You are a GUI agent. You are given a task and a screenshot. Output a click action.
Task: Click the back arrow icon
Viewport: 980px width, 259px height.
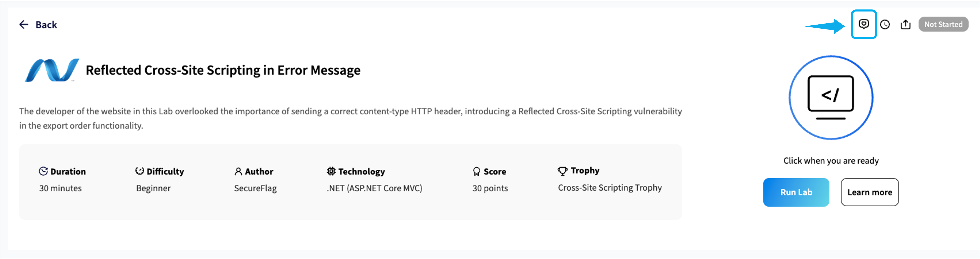coord(24,25)
